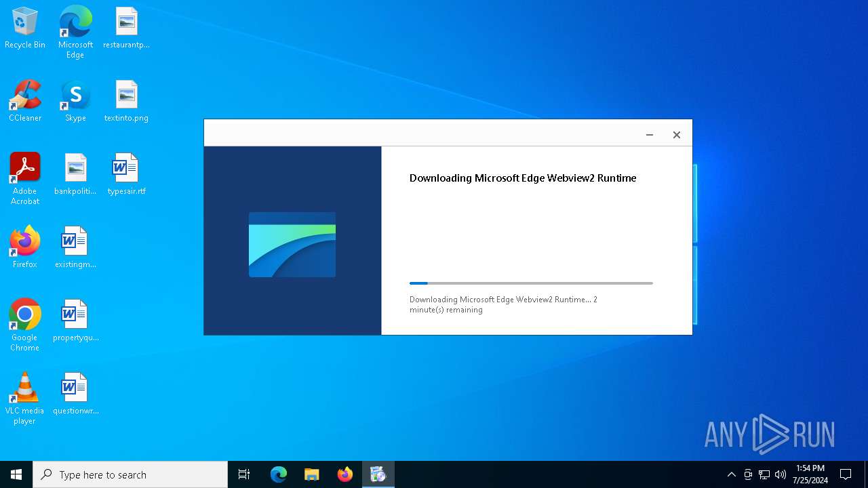Image resolution: width=868 pixels, height=488 pixels.
Task: Select the VLC media player desktop shortcut
Action: point(25,399)
